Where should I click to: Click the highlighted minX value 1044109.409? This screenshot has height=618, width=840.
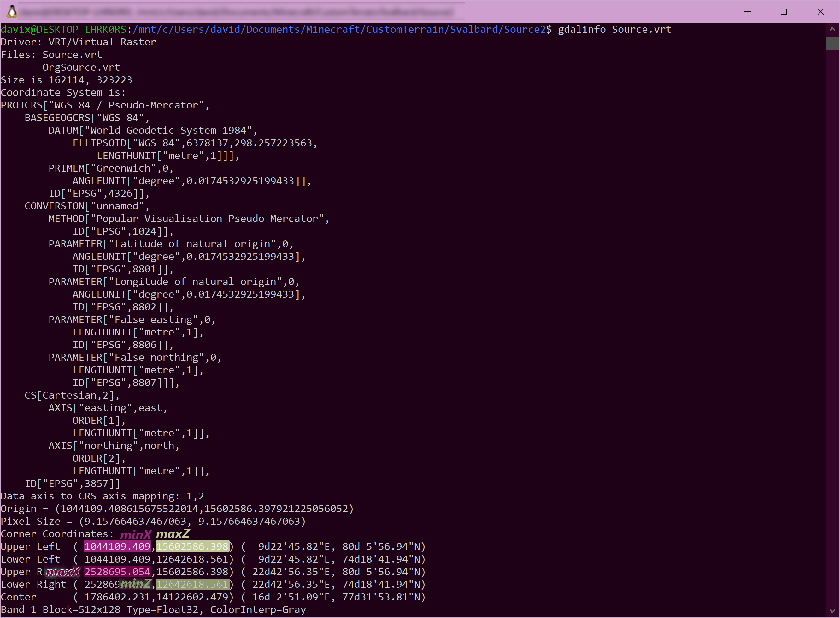click(117, 546)
